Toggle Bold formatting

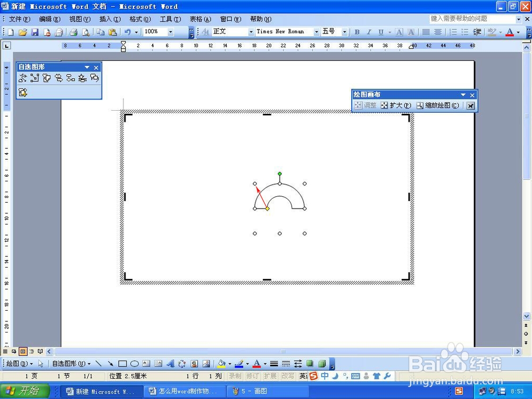coord(357,32)
